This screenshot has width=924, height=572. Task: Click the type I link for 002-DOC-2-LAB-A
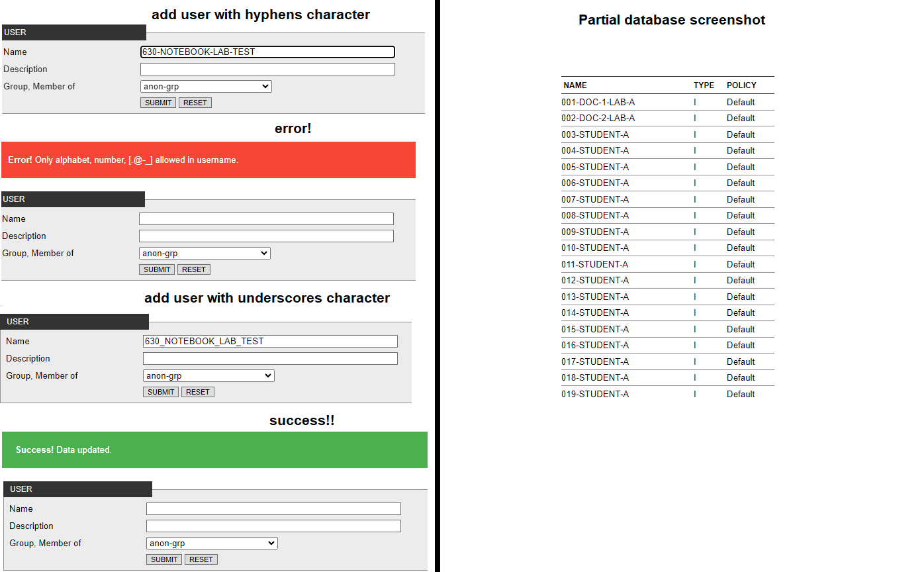coord(695,118)
